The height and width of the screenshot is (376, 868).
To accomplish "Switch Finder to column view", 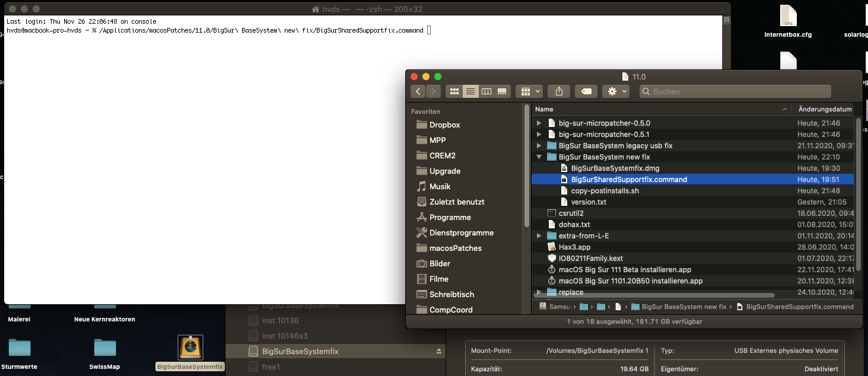I will (487, 91).
